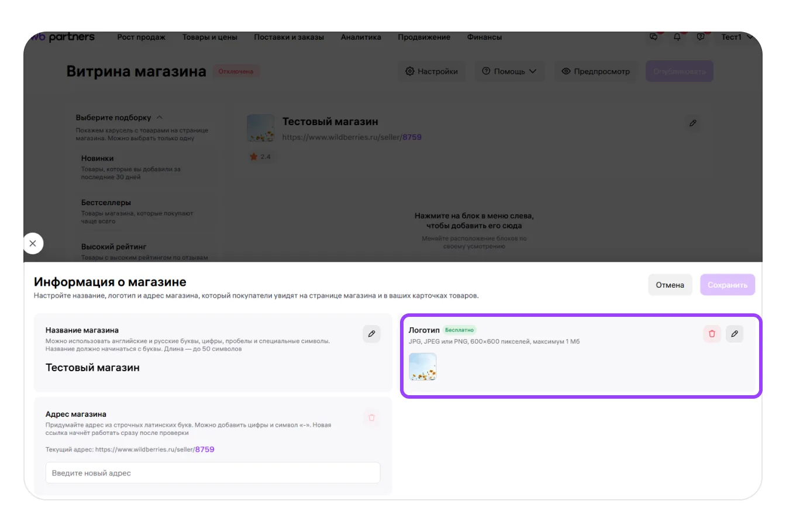
Task: Expand the Помощь dropdown
Action: pyautogui.click(x=509, y=71)
